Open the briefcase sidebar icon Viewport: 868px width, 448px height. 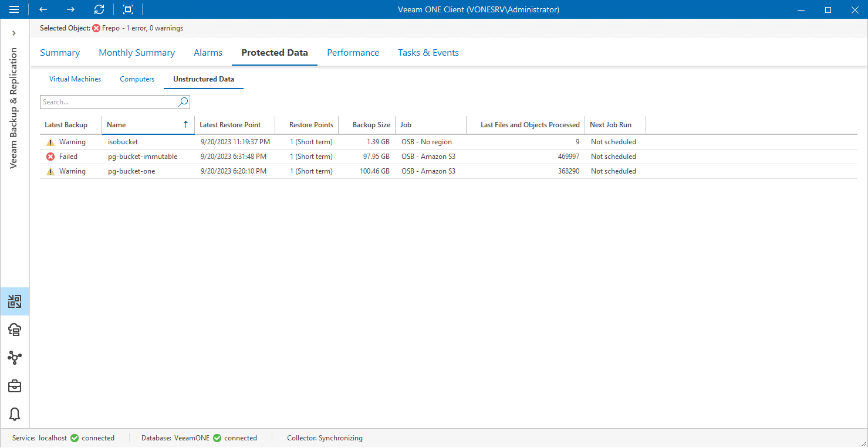pos(15,386)
